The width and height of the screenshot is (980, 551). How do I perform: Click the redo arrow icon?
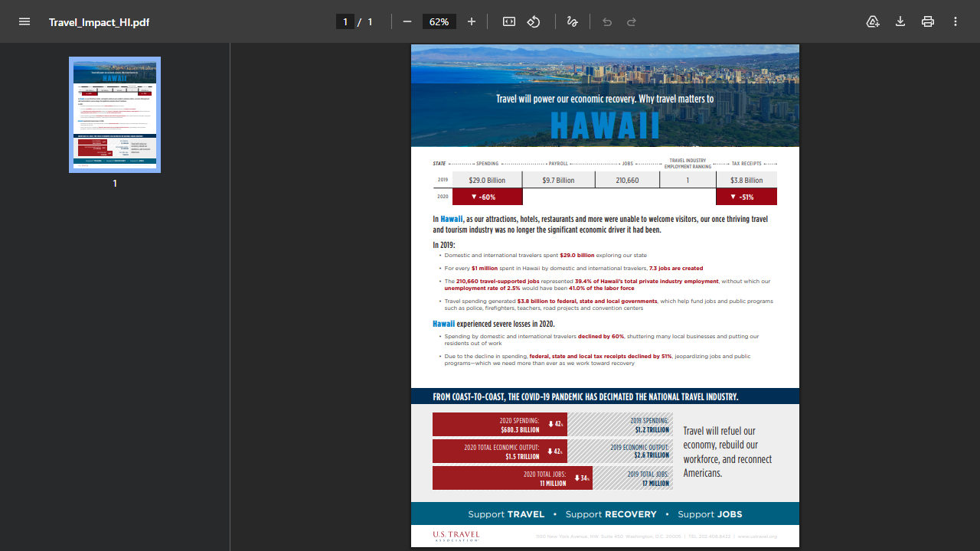[632, 21]
